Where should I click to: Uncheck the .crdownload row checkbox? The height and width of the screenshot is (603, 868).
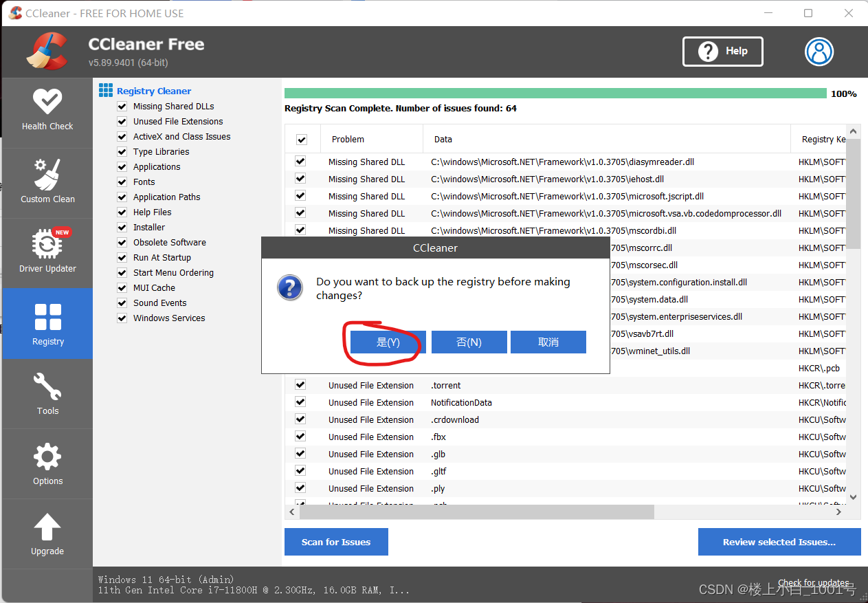300,419
